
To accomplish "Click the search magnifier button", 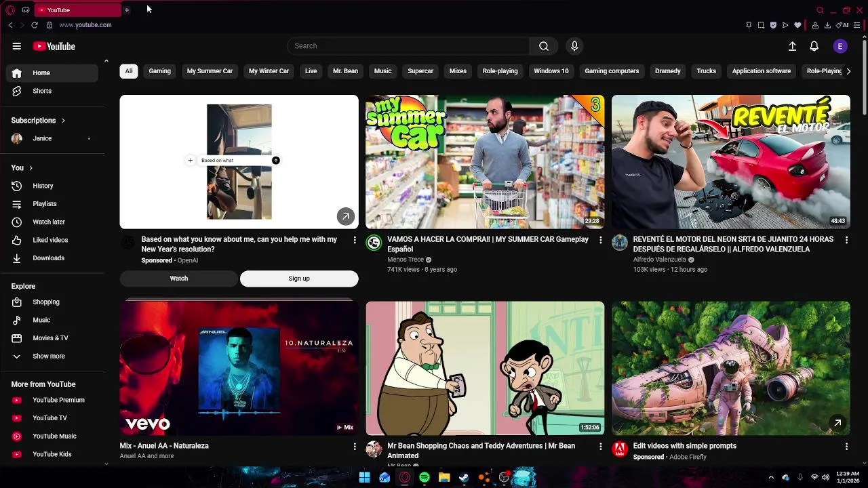I will coord(544,46).
